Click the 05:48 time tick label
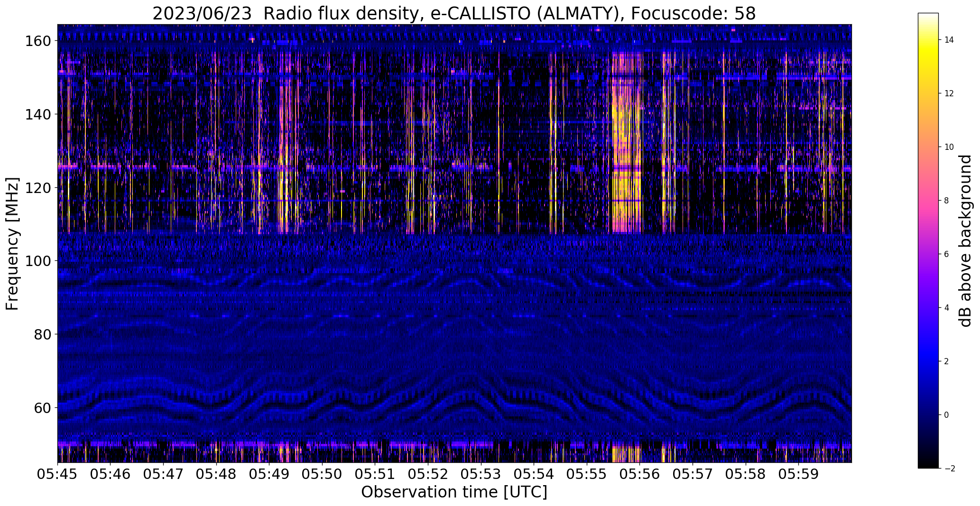 click(216, 474)
